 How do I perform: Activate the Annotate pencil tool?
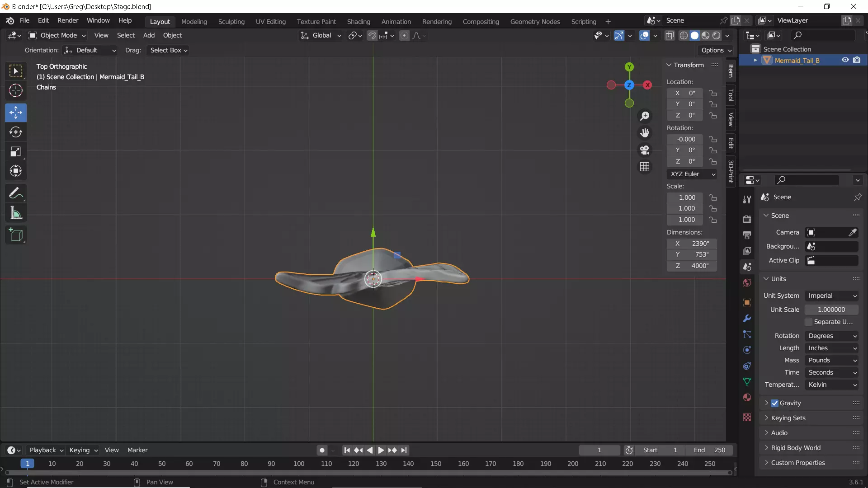coord(16,193)
